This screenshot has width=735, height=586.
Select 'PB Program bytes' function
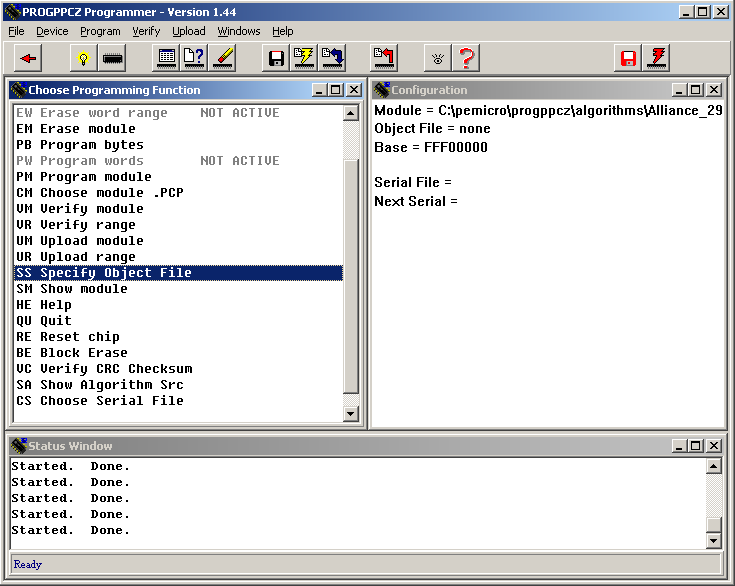click(x=179, y=145)
